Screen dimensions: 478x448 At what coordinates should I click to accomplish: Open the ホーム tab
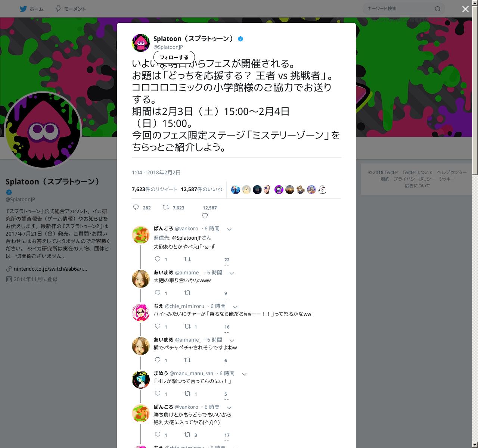(x=32, y=9)
